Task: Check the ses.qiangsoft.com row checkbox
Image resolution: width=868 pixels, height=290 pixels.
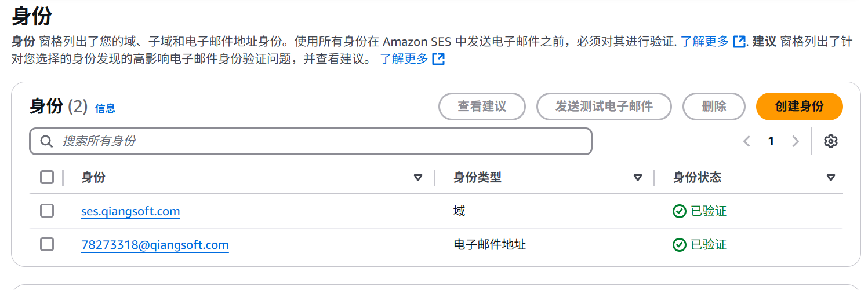Action: pos(47,211)
